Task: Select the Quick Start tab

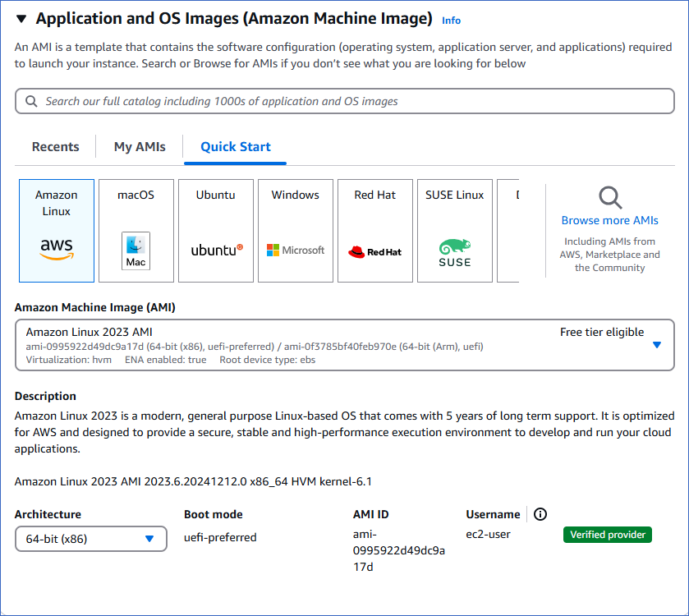Action: [x=236, y=147]
